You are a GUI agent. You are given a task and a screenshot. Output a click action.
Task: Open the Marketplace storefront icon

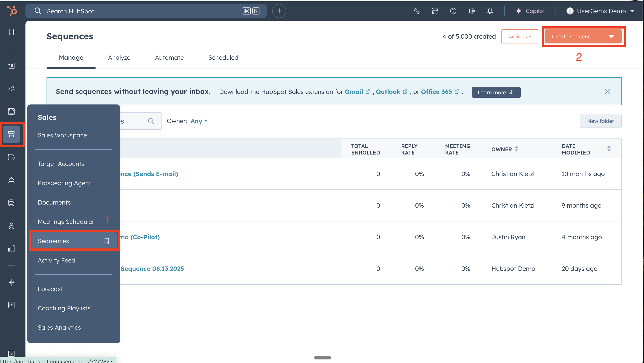[x=435, y=11]
